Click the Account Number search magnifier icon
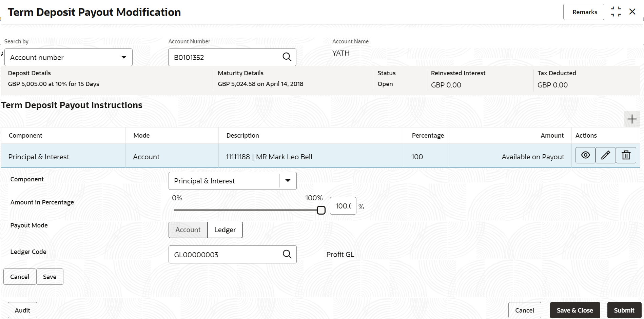644x319 pixels. pos(287,57)
